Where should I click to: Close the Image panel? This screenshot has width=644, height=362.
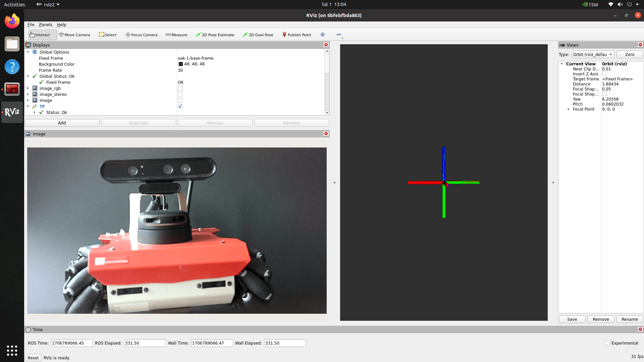[x=326, y=133]
